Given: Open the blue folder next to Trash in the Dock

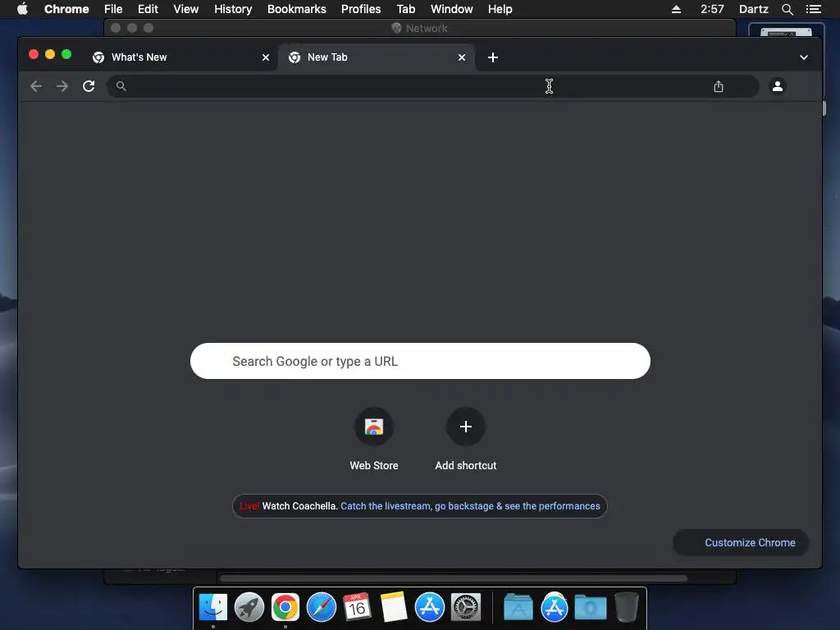Looking at the screenshot, I should pos(591,607).
